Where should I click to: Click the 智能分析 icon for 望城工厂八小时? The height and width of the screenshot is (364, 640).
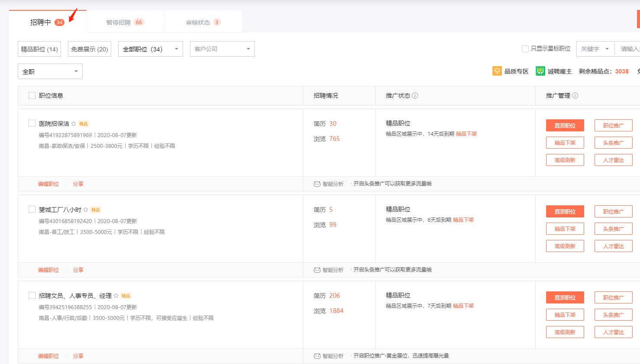(316, 269)
